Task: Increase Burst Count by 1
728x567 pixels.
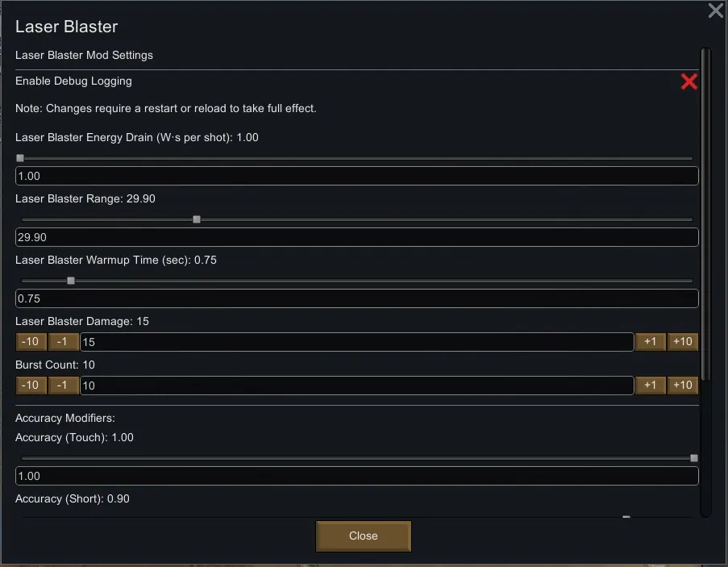Action: point(650,386)
